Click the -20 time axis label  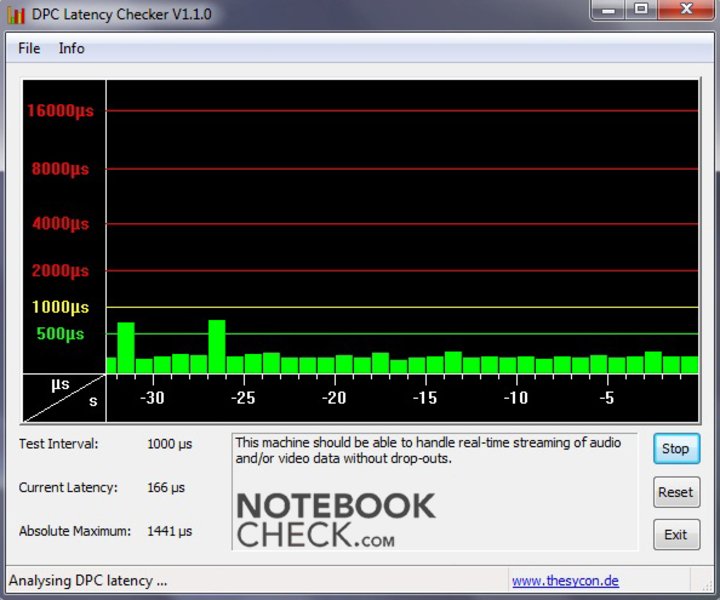click(334, 398)
